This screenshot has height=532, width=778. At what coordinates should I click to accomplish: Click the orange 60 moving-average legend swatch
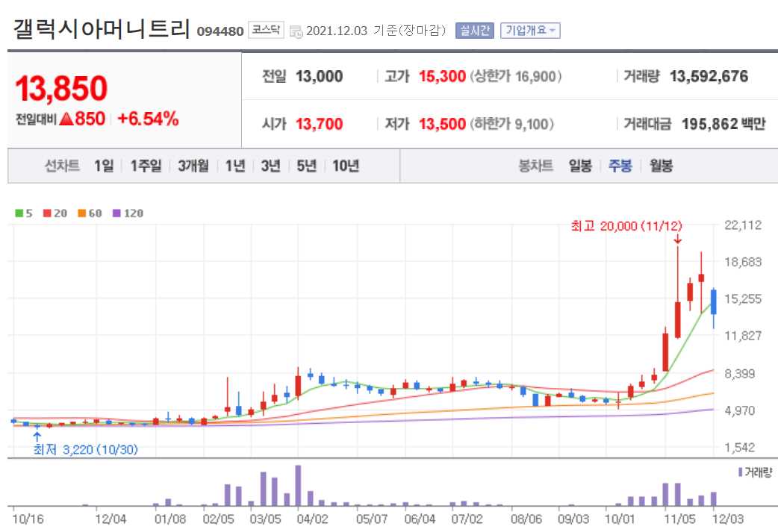click(x=82, y=213)
